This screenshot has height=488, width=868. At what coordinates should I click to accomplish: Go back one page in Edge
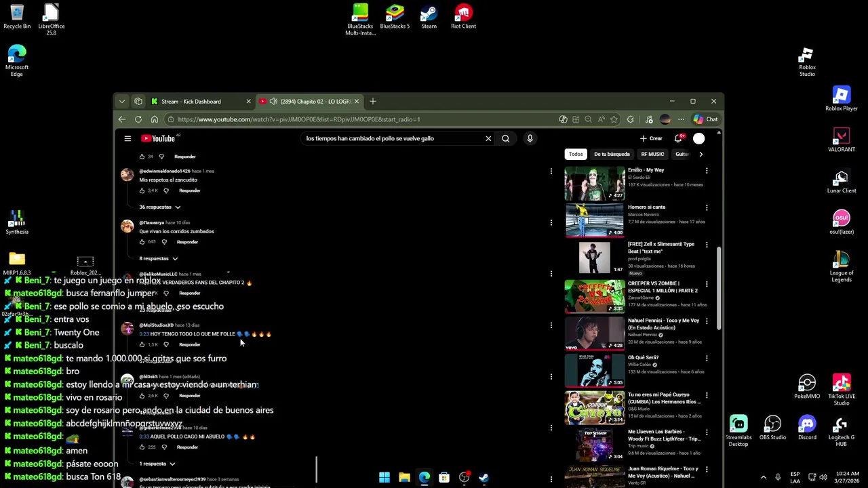click(x=122, y=119)
